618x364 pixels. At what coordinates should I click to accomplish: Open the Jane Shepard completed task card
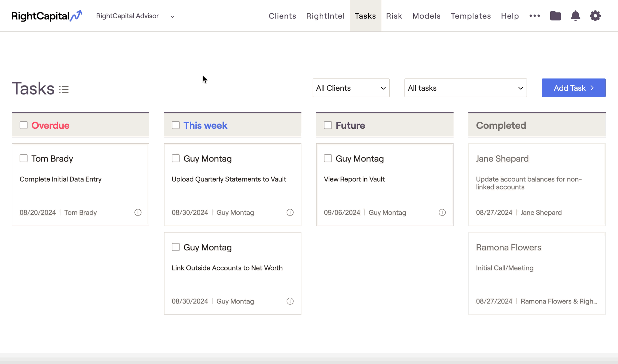click(x=537, y=185)
